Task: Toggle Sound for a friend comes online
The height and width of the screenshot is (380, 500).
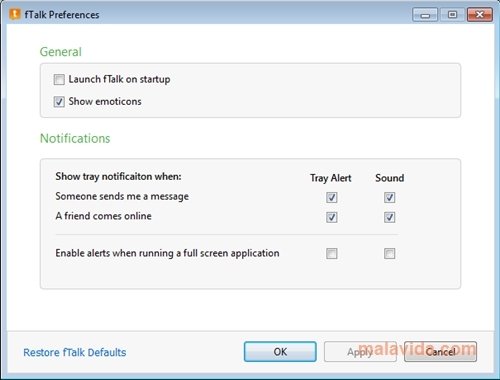Action: click(390, 217)
